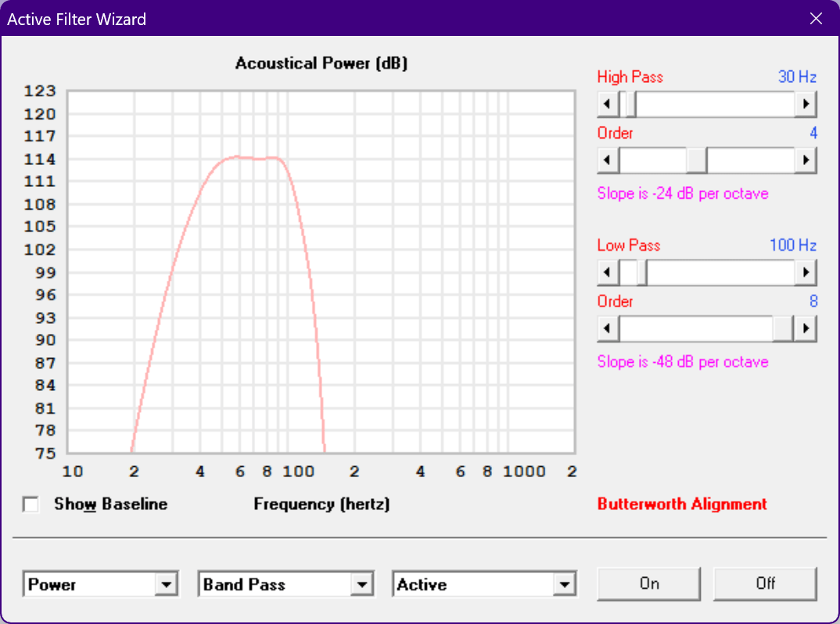Click the Acoustical Power response graph
This screenshot has width=840, height=624.
[x=321, y=272]
